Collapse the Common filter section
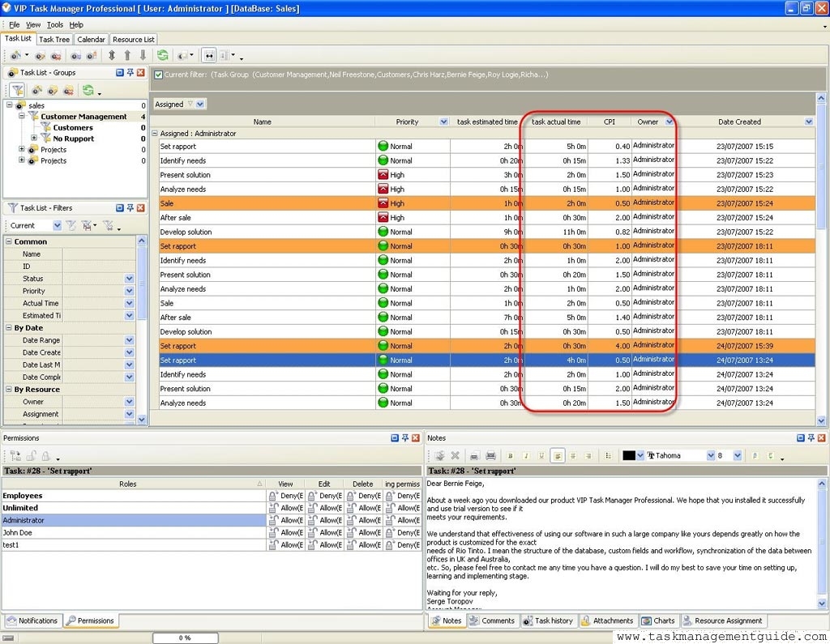This screenshot has height=644, width=830. click(x=8, y=241)
